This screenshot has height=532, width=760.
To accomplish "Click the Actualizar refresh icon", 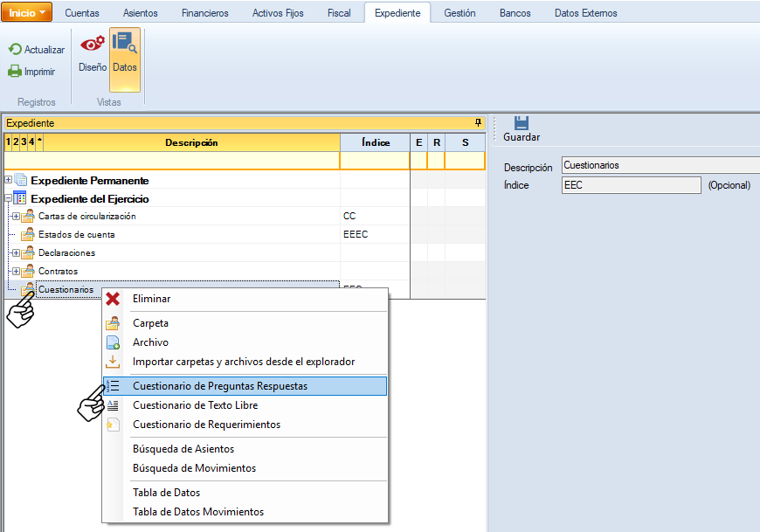I will pyautogui.click(x=15, y=50).
